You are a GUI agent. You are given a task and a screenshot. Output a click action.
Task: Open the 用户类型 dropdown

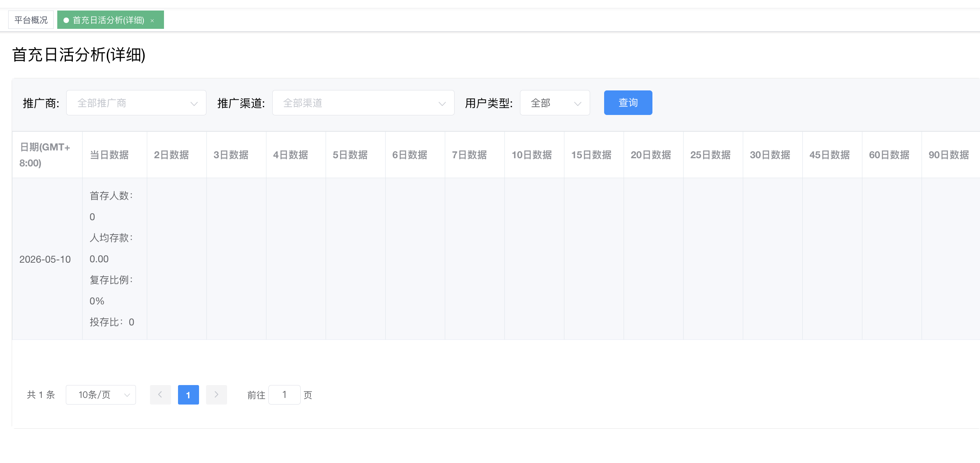coord(555,103)
